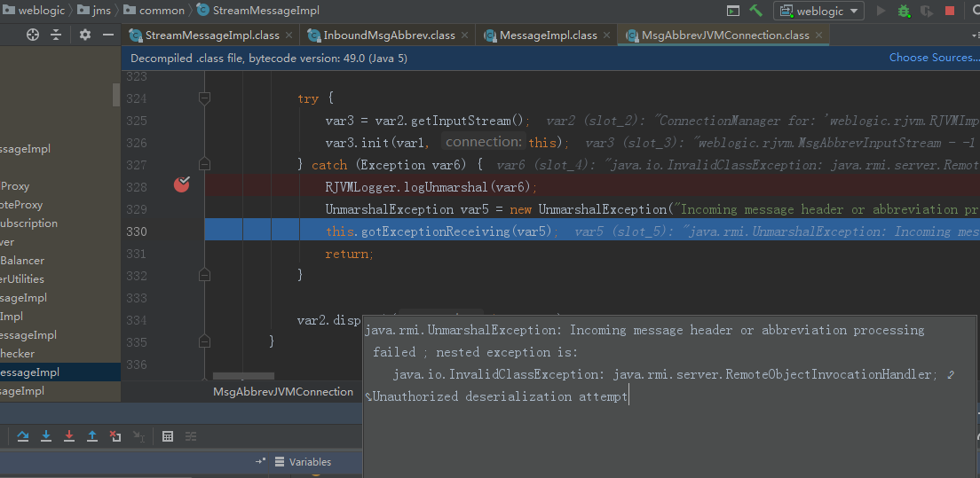Click the weblogic folder icon in breadcrumb

coord(9,11)
